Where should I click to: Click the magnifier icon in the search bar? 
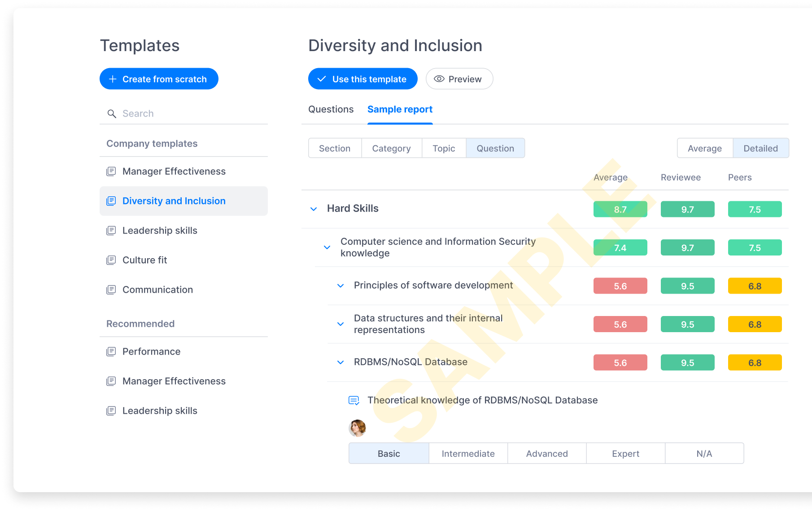point(112,113)
